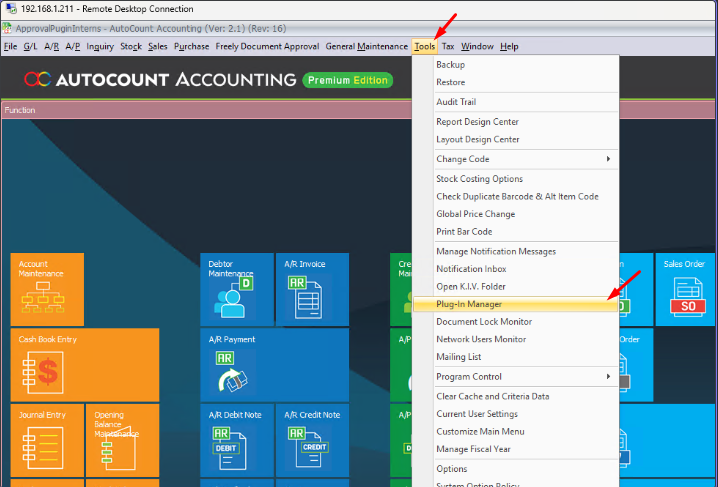Open Options from the Tools menu
This screenshot has width=718, height=487.
[x=516, y=469]
